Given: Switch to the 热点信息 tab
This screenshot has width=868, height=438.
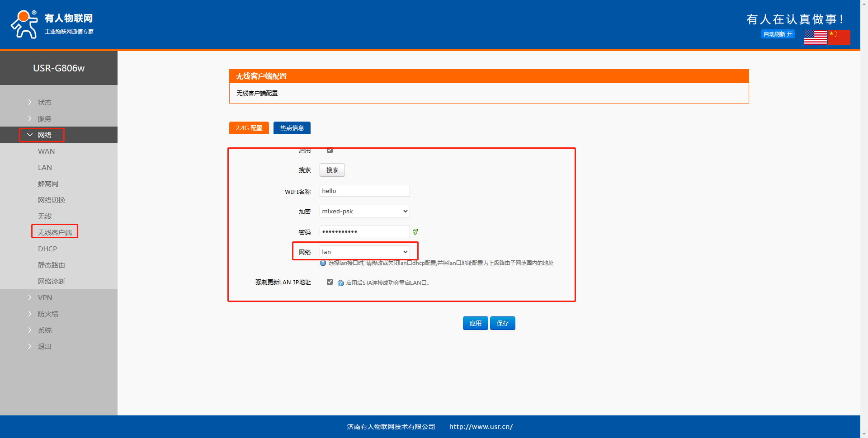Looking at the screenshot, I should point(292,128).
